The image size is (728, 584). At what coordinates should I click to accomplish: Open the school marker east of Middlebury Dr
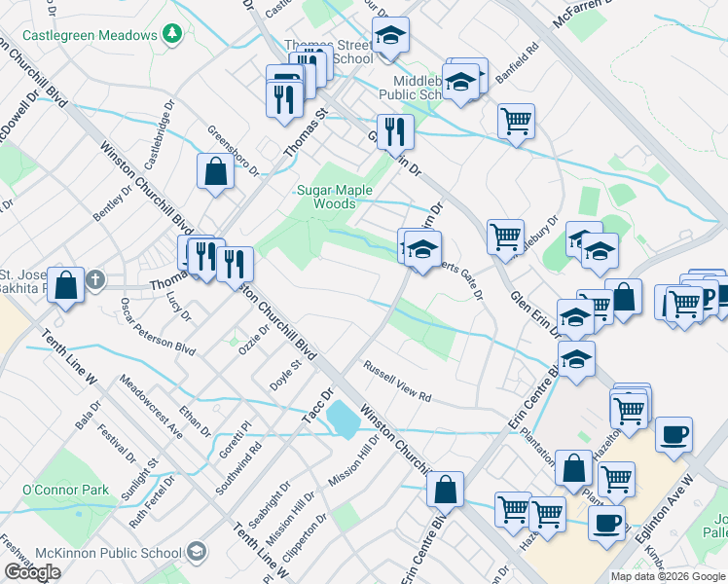600,254
